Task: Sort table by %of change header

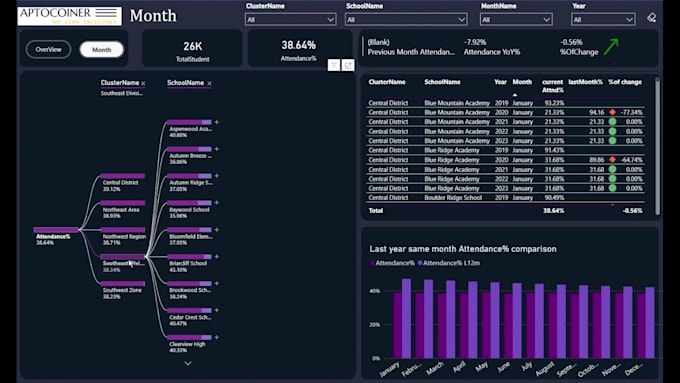Action: [x=625, y=82]
